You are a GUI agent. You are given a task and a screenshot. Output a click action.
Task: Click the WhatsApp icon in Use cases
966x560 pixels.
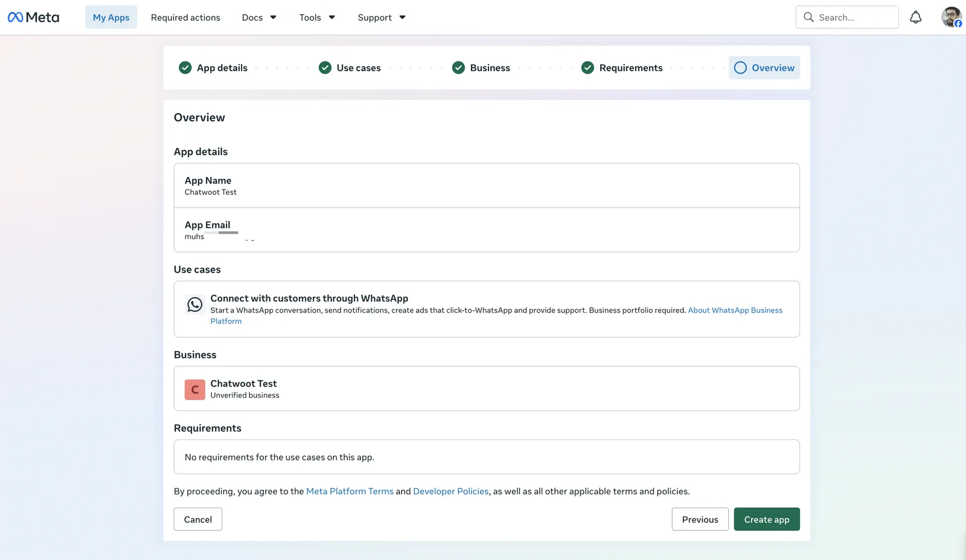[x=194, y=305]
